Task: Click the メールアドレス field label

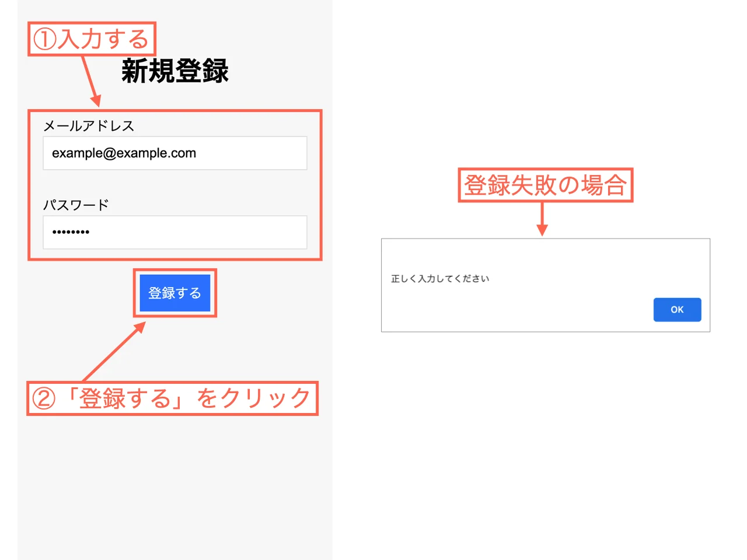Action: point(89,125)
